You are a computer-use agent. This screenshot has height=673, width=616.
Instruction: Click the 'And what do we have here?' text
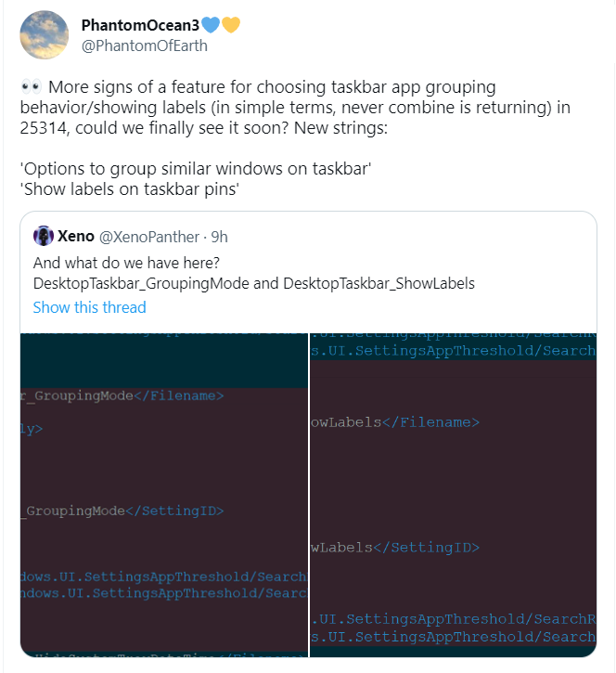[x=125, y=261]
